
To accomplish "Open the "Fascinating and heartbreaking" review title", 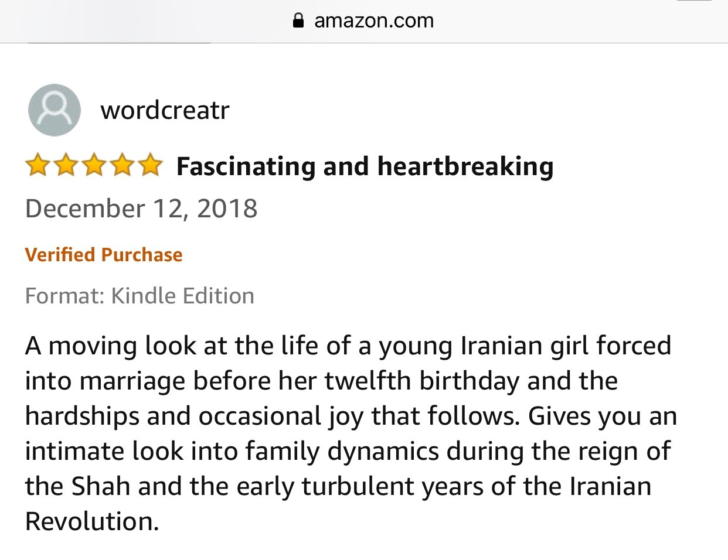I will pos(365,166).
